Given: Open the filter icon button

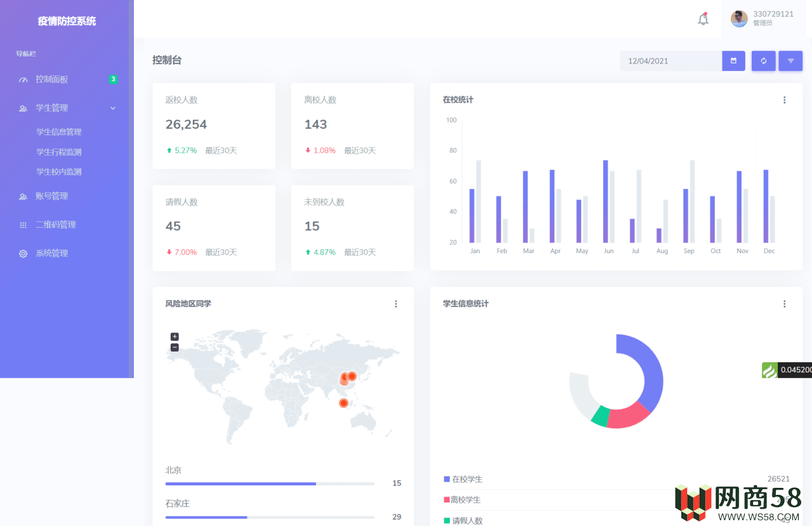Looking at the screenshot, I should point(790,61).
